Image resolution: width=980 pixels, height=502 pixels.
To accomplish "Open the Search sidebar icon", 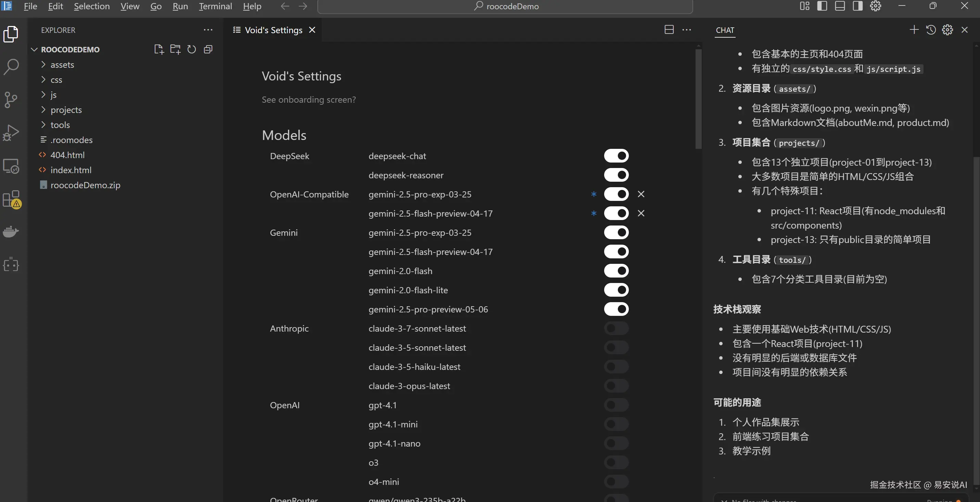I will click(x=11, y=66).
